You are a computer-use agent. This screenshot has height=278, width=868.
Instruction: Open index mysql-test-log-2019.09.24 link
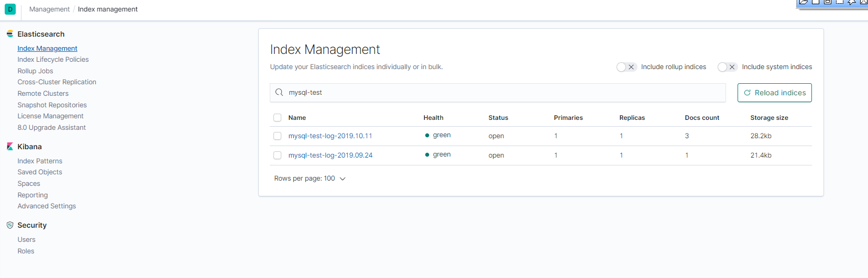coord(331,155)
